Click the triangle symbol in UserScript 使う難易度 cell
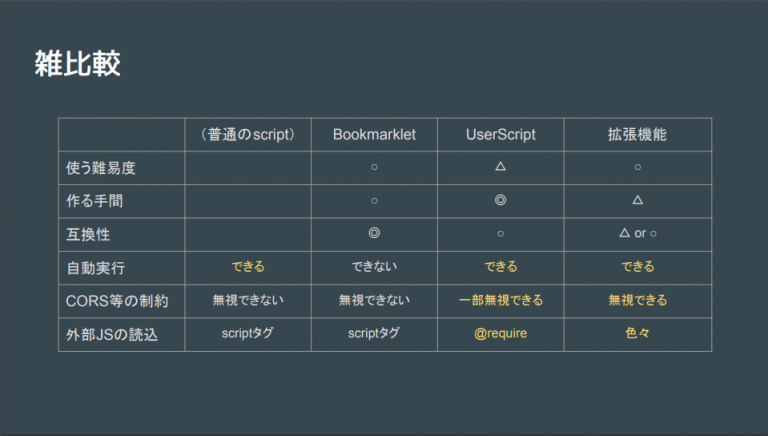Screen dimensions: 768x436 click(500, 167)
